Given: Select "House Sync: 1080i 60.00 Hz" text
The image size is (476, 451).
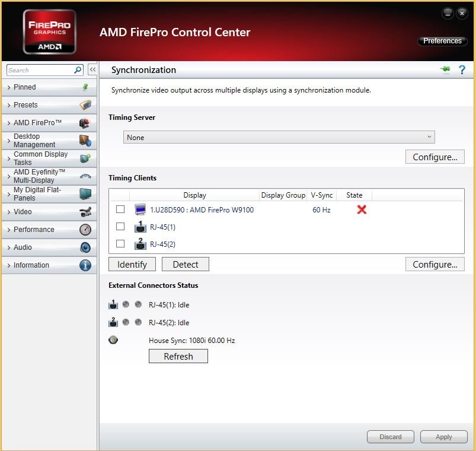Looking at the screenshot, I should tap(192, 341).
